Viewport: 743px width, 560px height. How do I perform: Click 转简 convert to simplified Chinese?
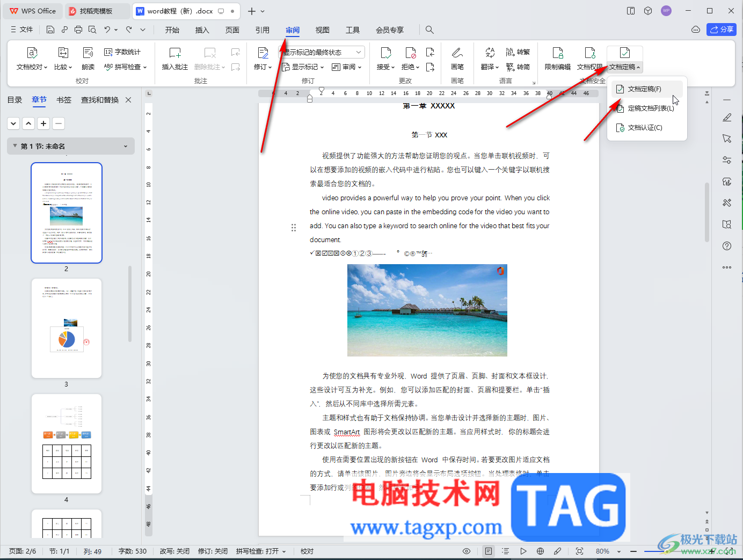tap(518, 67)
